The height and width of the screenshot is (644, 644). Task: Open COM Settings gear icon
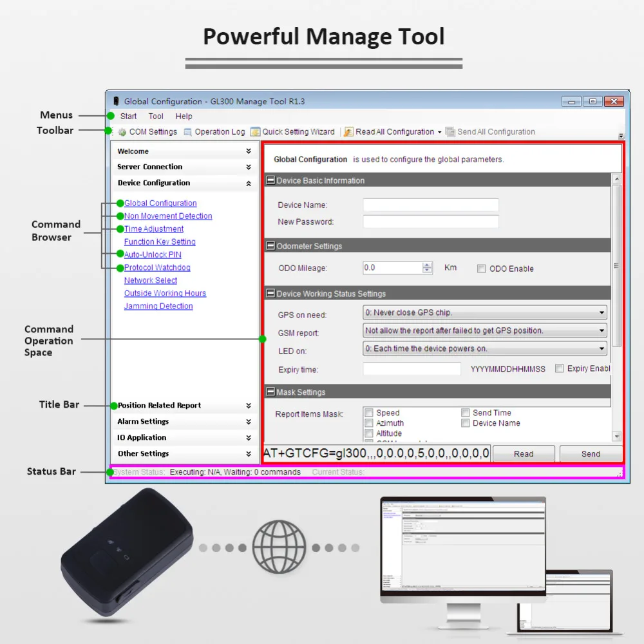click(x=122, y=132)
